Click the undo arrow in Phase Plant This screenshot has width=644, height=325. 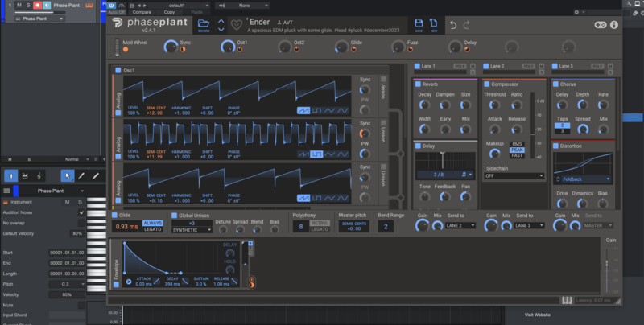pos(453,25)
